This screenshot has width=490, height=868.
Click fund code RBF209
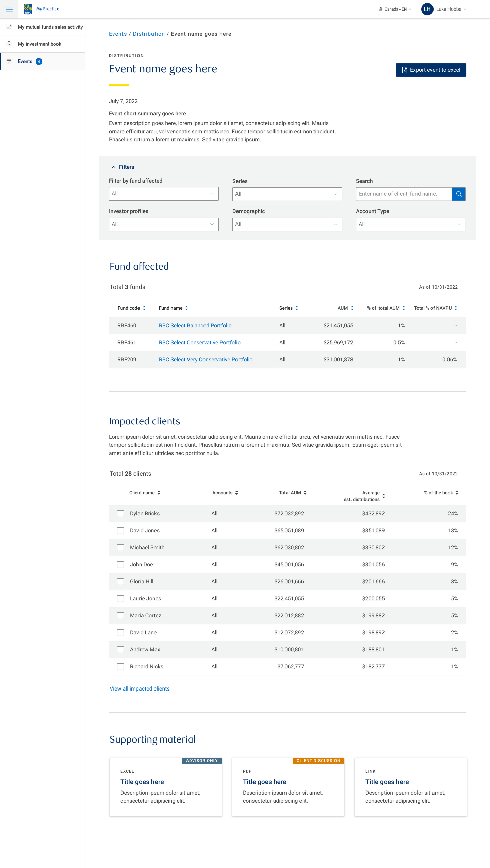(x=127, y=360)
